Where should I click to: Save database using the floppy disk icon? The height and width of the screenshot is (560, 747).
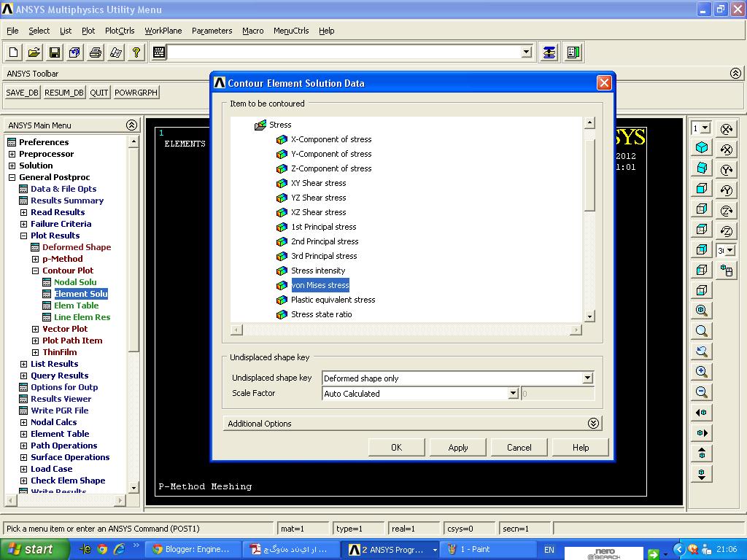[x=54, y=52]
